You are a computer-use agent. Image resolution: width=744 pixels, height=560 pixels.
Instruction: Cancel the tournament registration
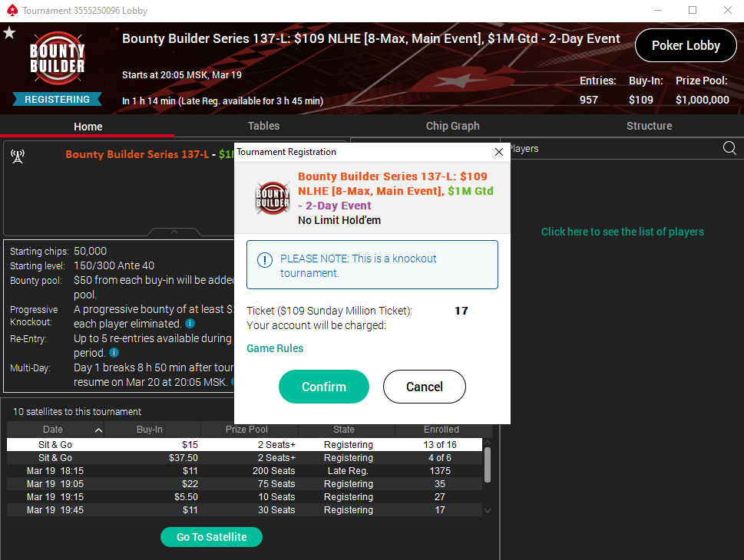[424, 387]
